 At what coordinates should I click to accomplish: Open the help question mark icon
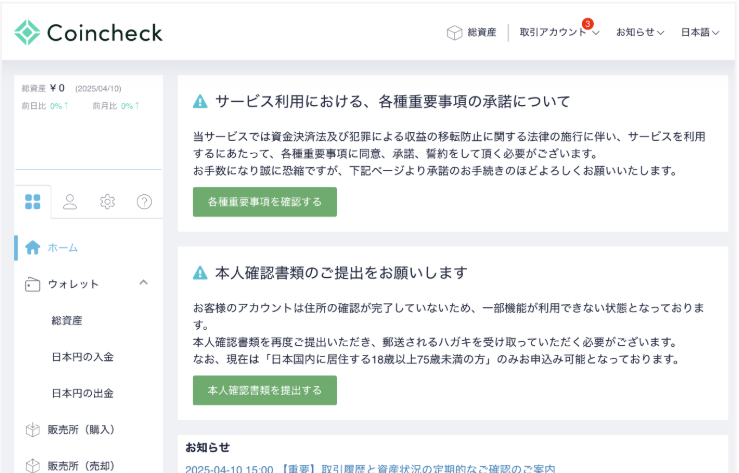point(144,202)
